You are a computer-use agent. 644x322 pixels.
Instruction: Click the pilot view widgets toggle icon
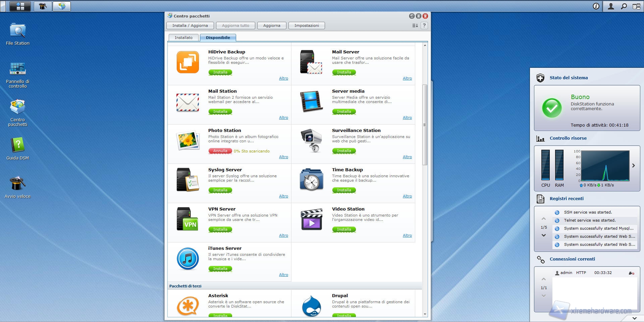[x=636, y=6]
